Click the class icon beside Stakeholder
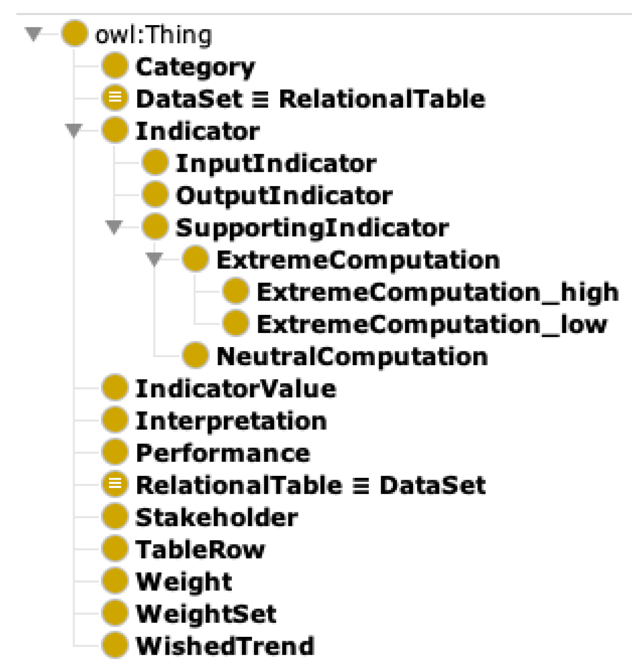Viewport: 632px width, 672px height. click(114, 517)
